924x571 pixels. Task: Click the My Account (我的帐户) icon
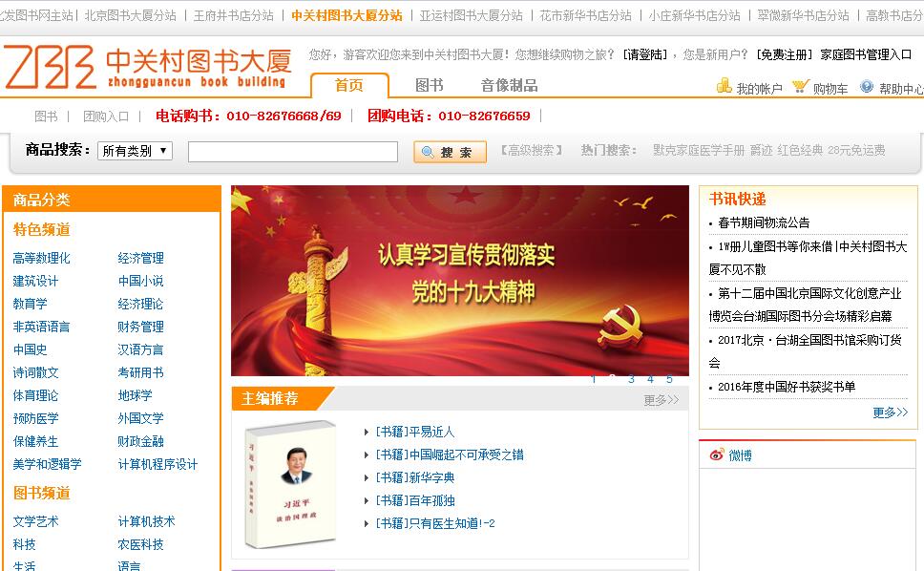(x=724, y=86)
